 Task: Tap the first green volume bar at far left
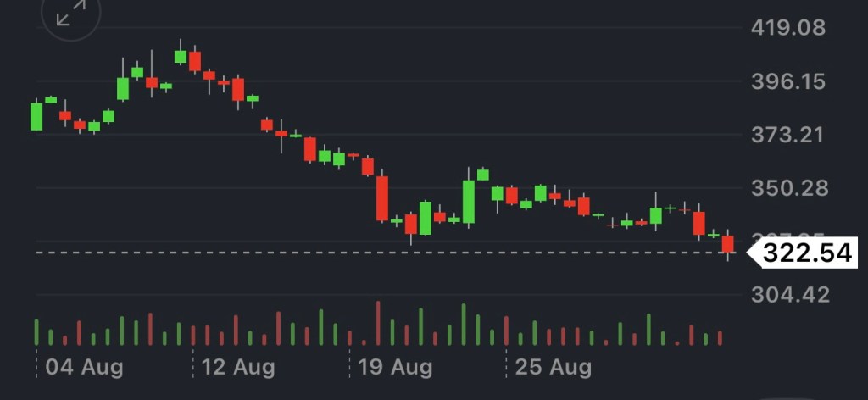[36, 331]
